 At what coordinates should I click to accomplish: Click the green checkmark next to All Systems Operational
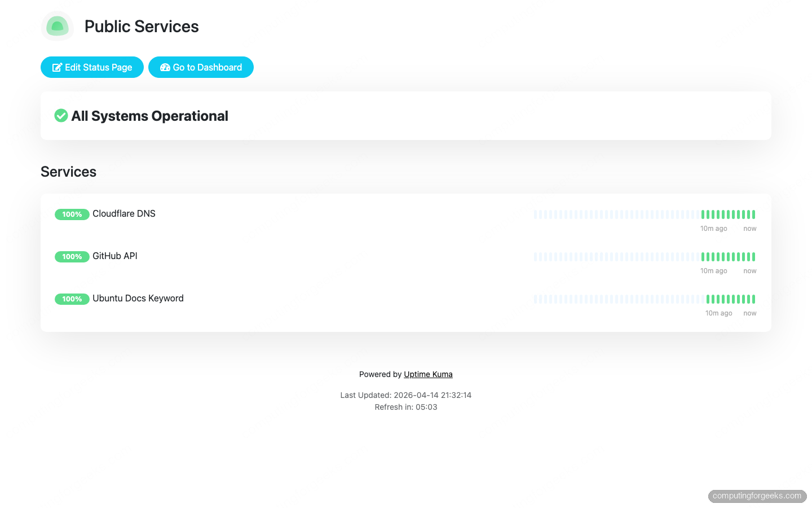point(61,116)
